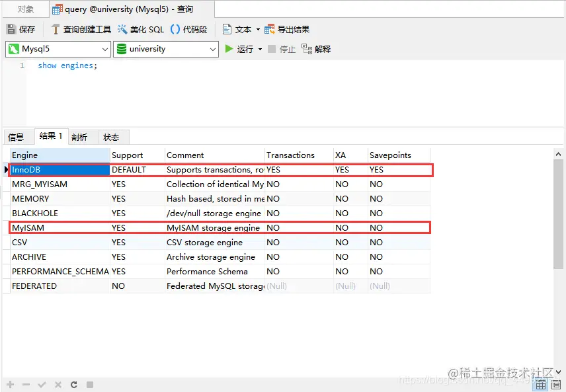Click Export Result (导出结果) icon
Viewport: 566px width, 392px height.
point(269,29)
